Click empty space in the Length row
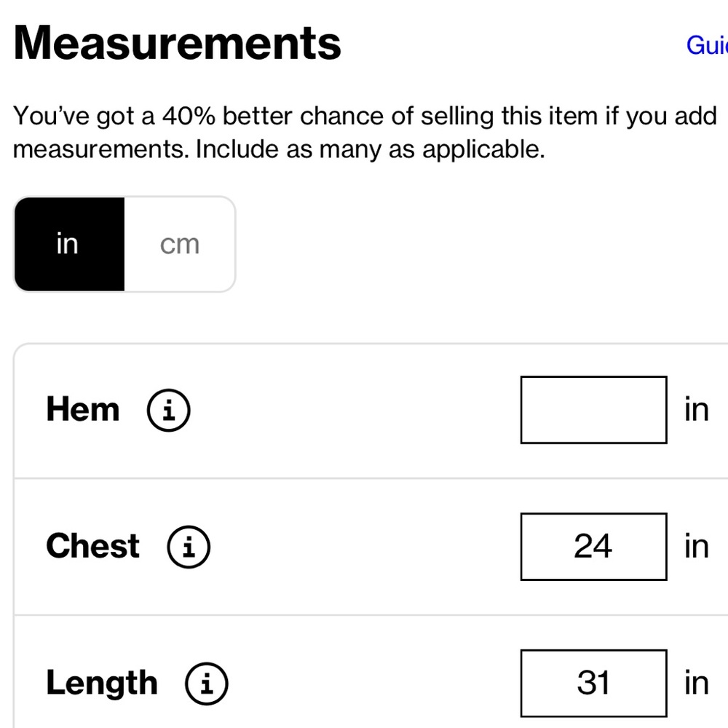This screenshot has height=728, width=728. [x=373, y=684]
